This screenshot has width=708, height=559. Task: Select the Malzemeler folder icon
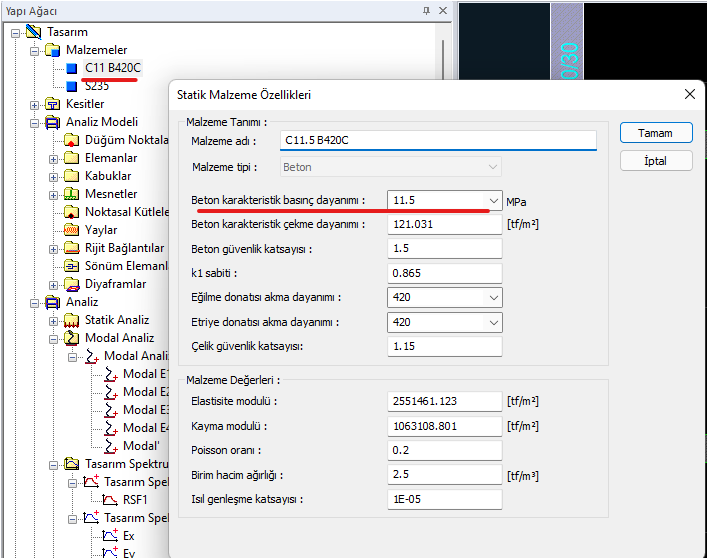(x=53, y=50)
